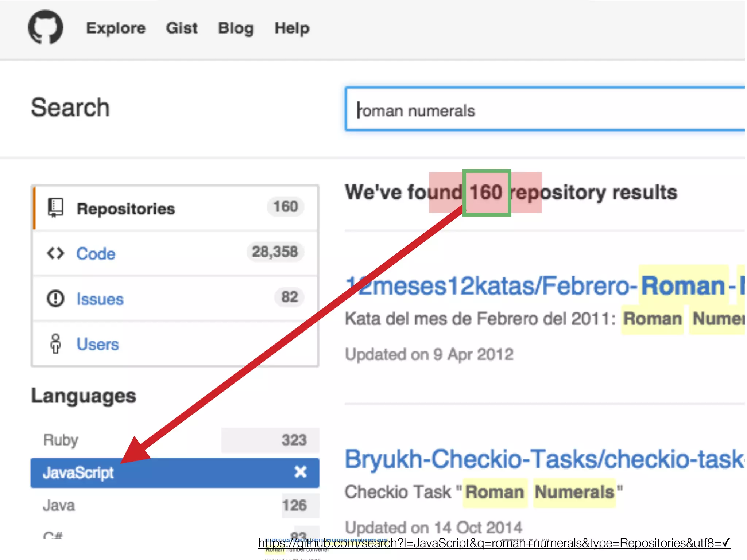Click the selected JavaScript language row
Image resolution: width=747 pixels, height=560 pixels.
175,473
